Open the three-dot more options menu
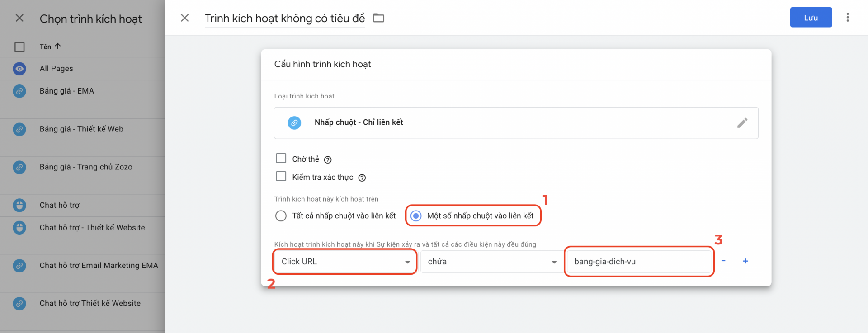 [848, 18]
